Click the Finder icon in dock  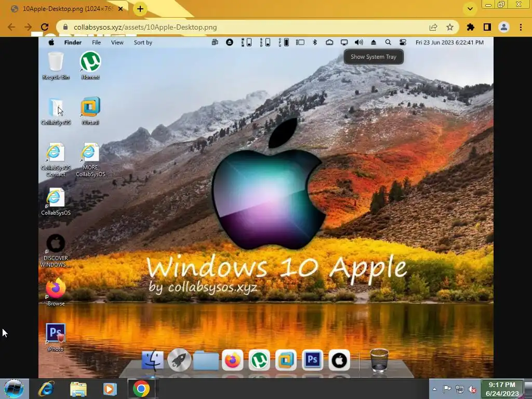coord(152,360)
